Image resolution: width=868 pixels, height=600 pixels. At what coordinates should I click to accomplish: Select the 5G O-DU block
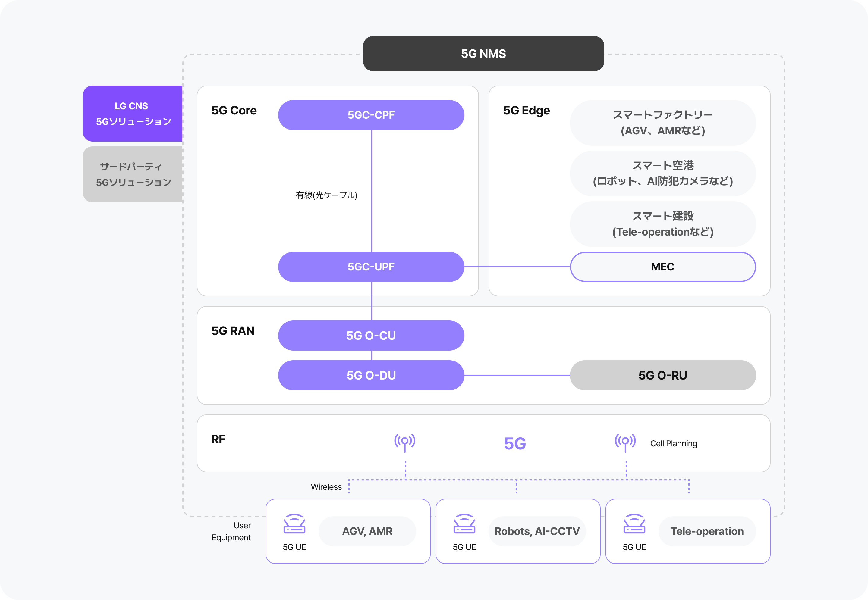pyautogui.click(x=371, y=375)
